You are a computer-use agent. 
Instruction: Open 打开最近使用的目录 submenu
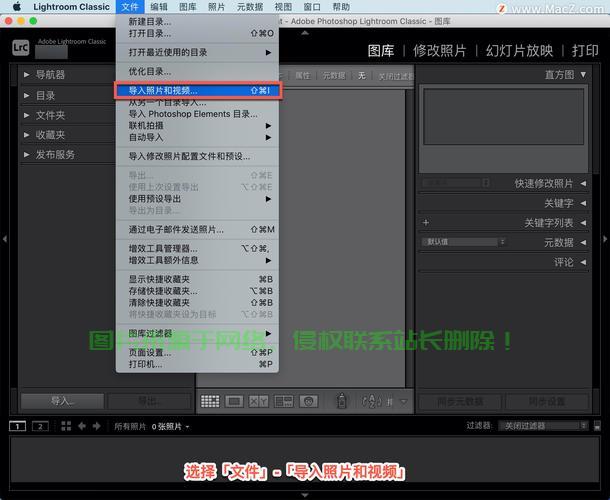pos(198,52)
